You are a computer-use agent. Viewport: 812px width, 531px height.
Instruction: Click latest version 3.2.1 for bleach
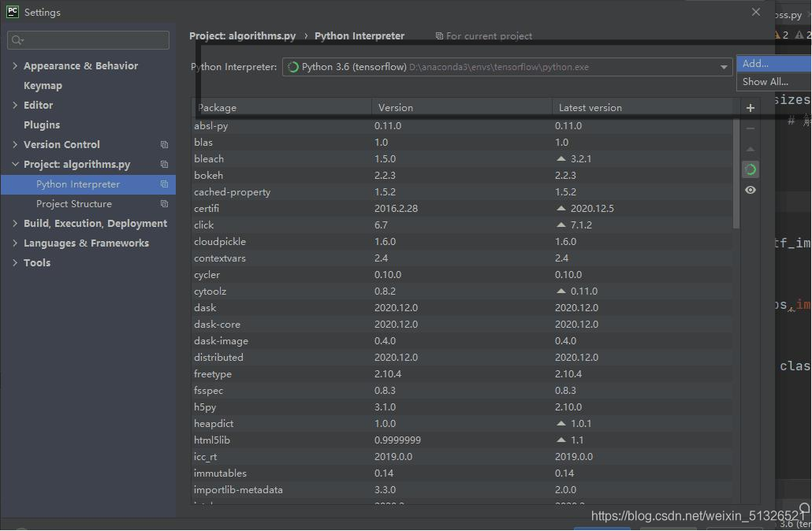pyautogui.click(x=580, y=159)
